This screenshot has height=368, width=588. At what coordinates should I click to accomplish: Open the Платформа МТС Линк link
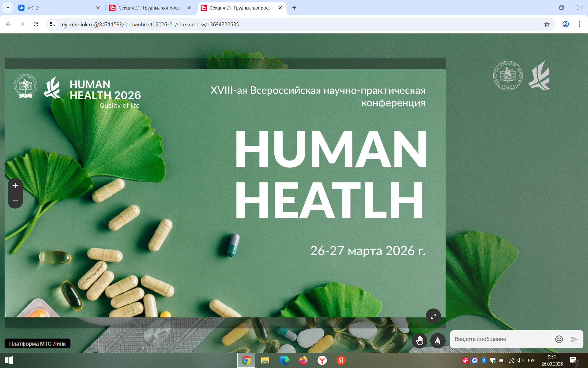click(x=37, y=343)
